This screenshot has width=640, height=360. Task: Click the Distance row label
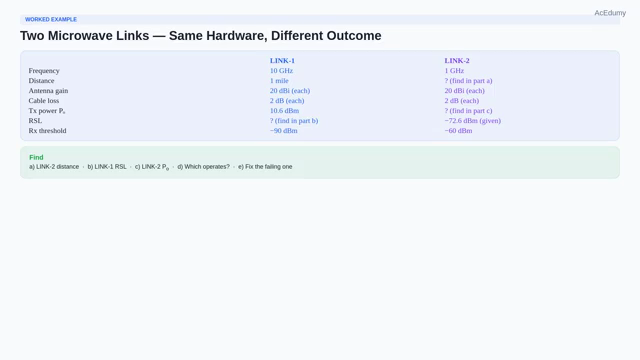[x=41, y=80]
